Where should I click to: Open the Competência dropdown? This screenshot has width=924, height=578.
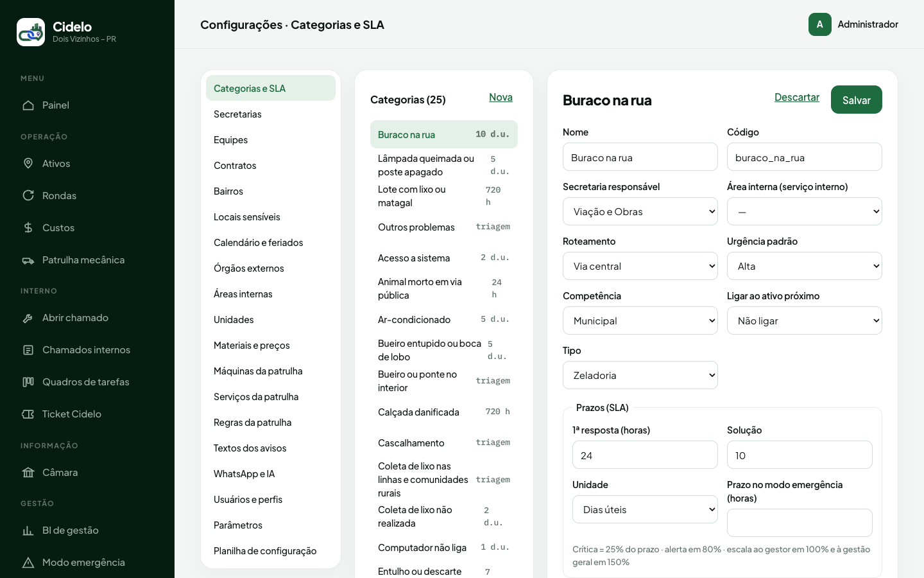tap(640, 320)
